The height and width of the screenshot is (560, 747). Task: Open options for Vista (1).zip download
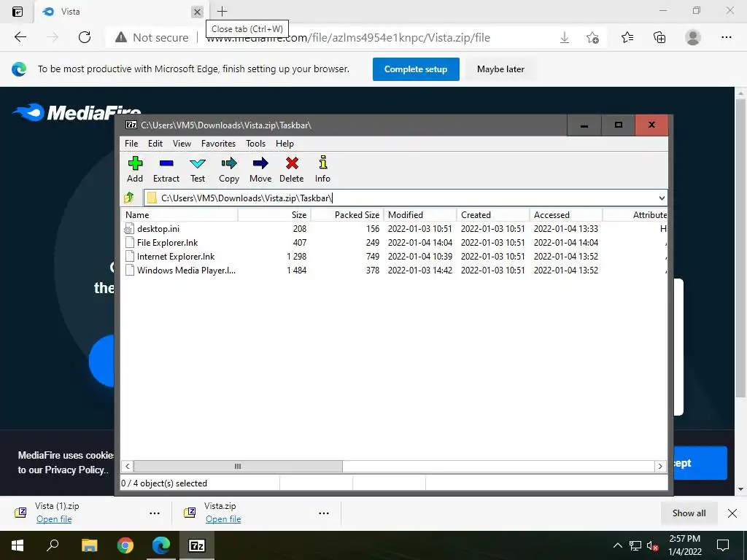pyautogui.click(x=155, y=513)
